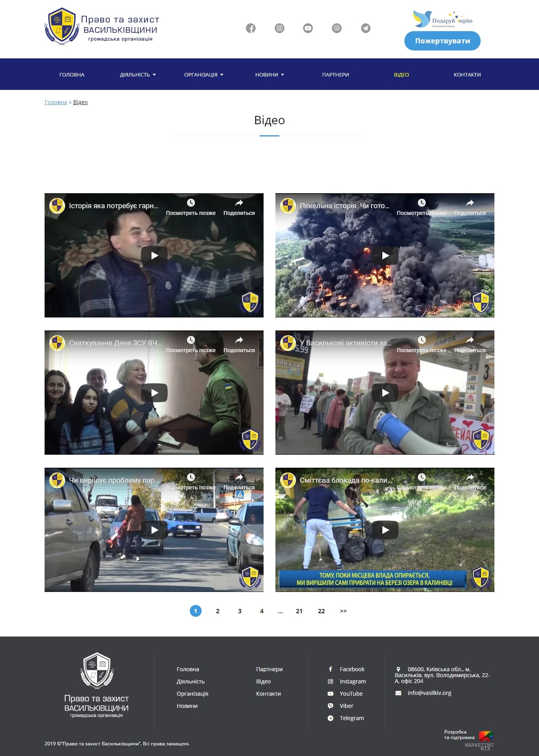Open the Контакти menu item

[467, 75]
